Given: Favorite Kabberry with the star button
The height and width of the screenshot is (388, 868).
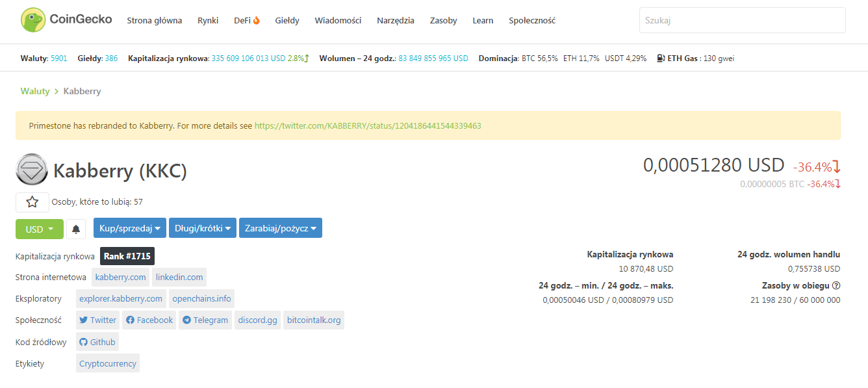Looking at the screenshot, I should tap(32, 202).
